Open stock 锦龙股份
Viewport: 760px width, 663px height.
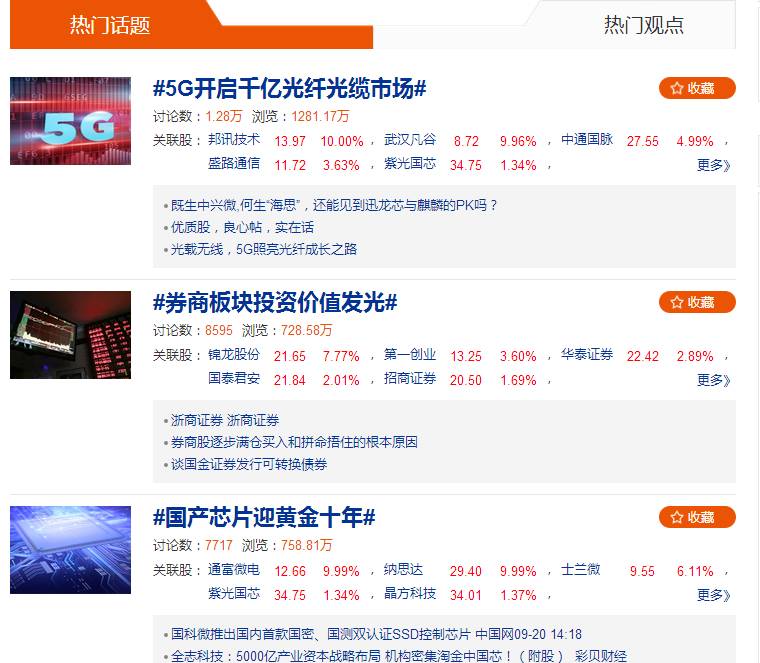point(234,355)
